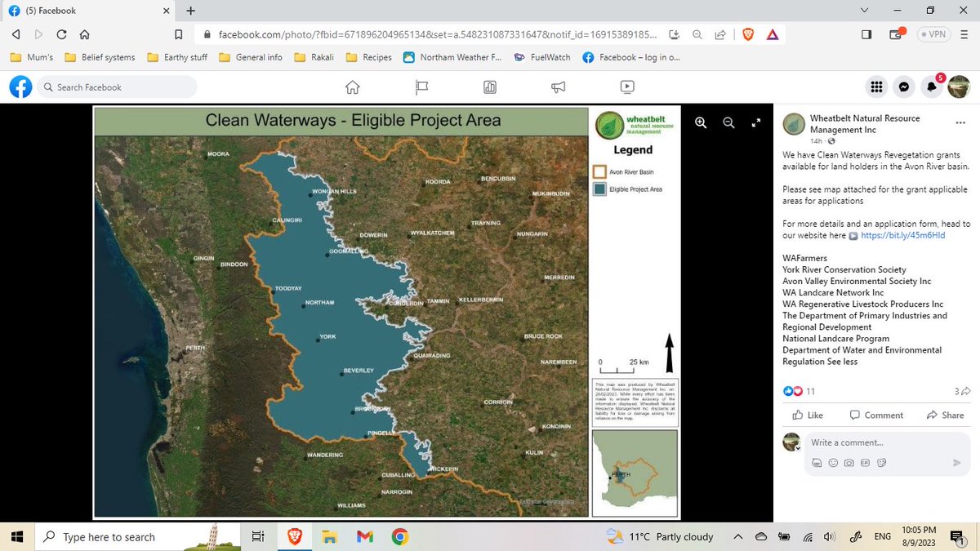Insert an emoji in comment
Screen dimensions: 980x551
[x=833, y=462]
